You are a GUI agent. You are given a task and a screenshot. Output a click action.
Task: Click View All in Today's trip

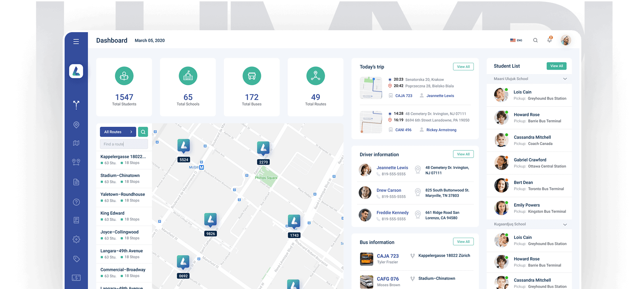pos(463,67)
